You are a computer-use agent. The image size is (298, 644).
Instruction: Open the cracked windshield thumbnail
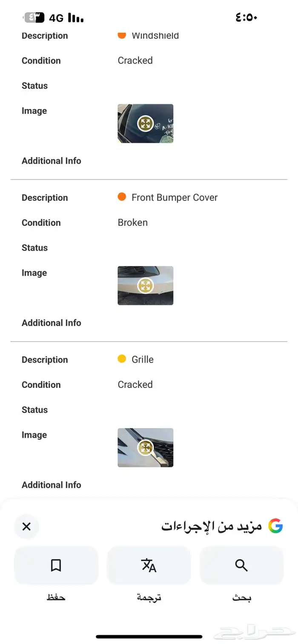[146, 124]
